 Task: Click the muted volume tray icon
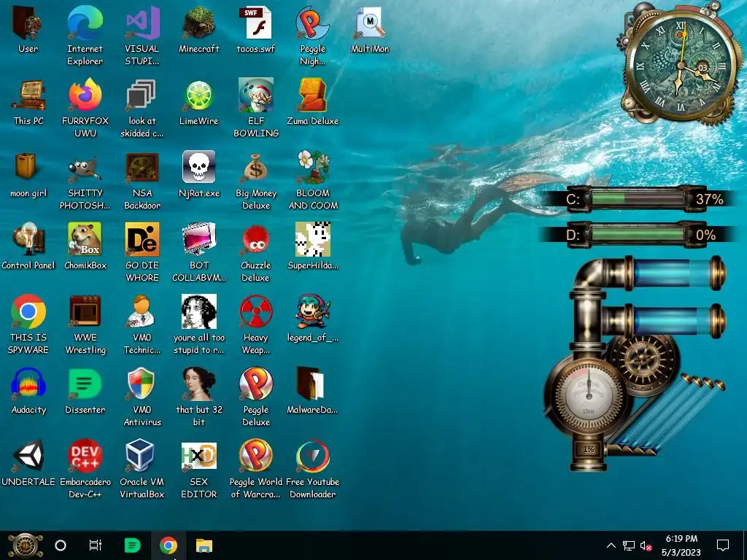[x=646, y=545]
